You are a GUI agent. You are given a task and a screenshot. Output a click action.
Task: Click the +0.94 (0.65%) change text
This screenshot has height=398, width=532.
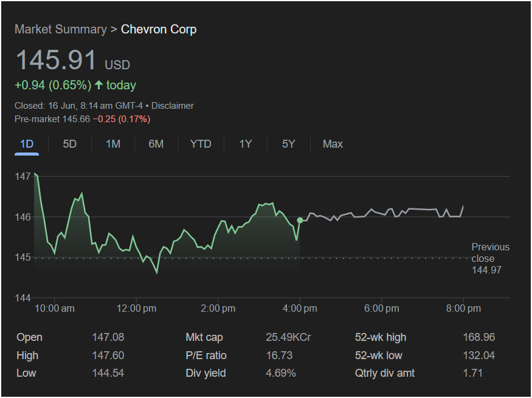(x=53, y=85)
